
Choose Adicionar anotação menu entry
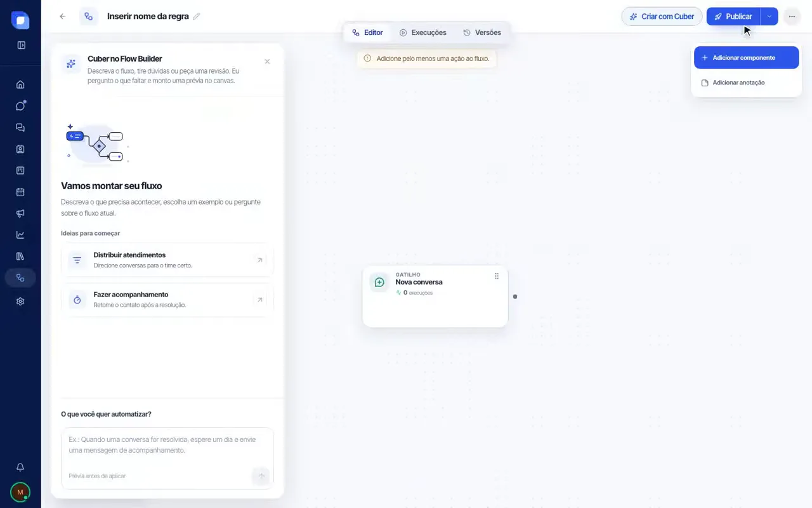(x=746, y=83)
